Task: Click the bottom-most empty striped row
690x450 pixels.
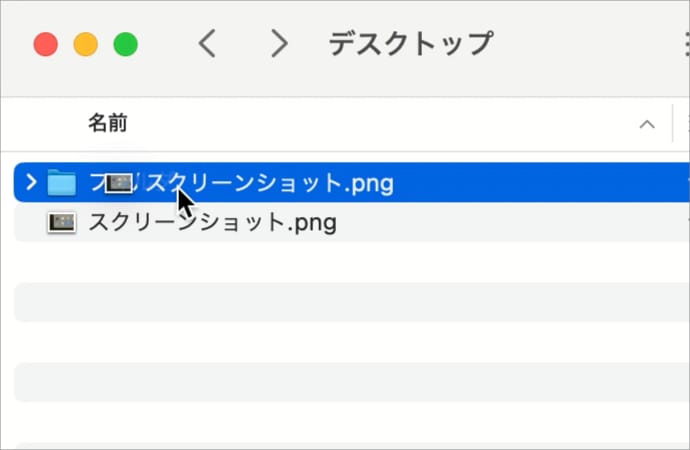Action: tap(350, 422)
